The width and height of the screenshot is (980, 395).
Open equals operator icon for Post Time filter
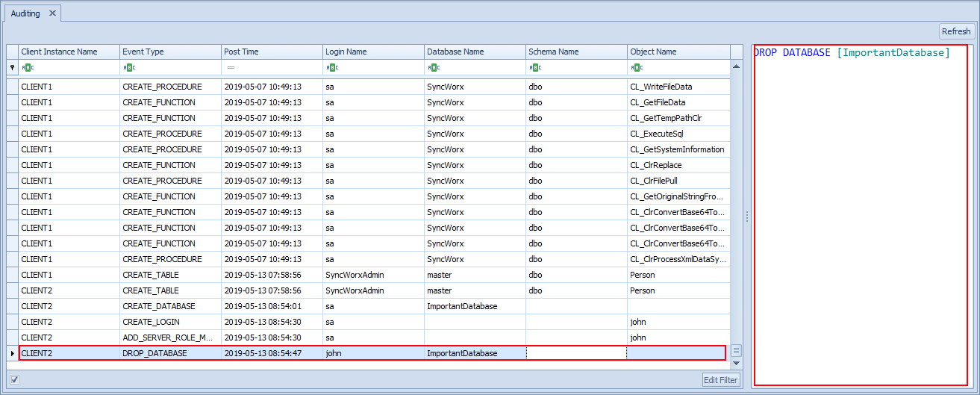pyautogui.click(x=230, y=67)
